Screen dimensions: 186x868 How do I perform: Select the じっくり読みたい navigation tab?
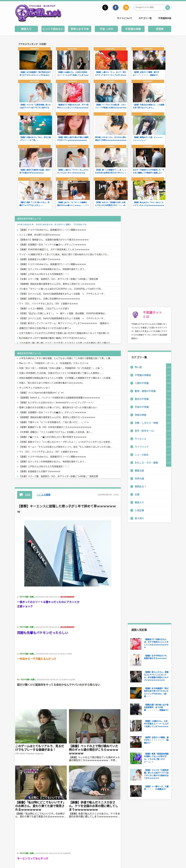[x=53, y=29]
